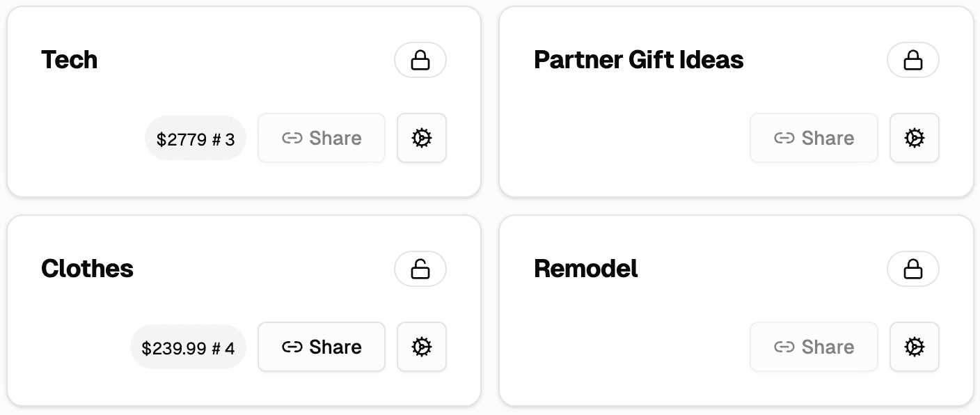Click Share on Partner Gift Ideas card
The image size is (980, 415).
(x=814, y=138)
